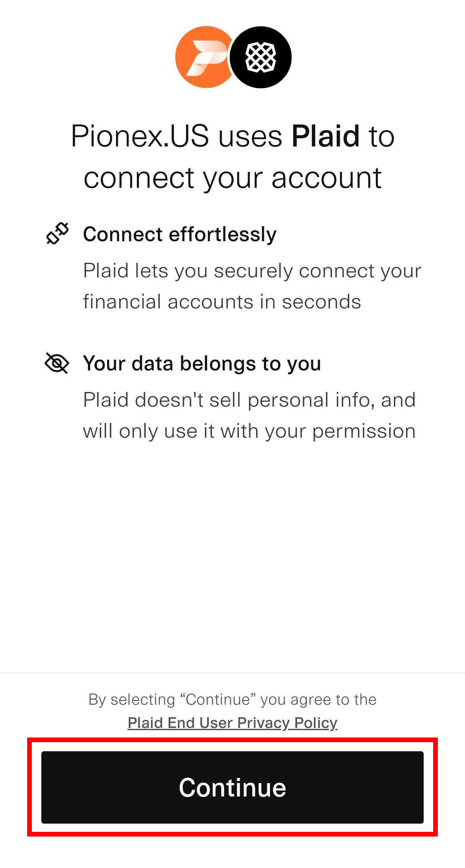Click the 'securely connect your financial accounts' text
The height and width of the screenshot is (868, 465).
click(252, 286)
